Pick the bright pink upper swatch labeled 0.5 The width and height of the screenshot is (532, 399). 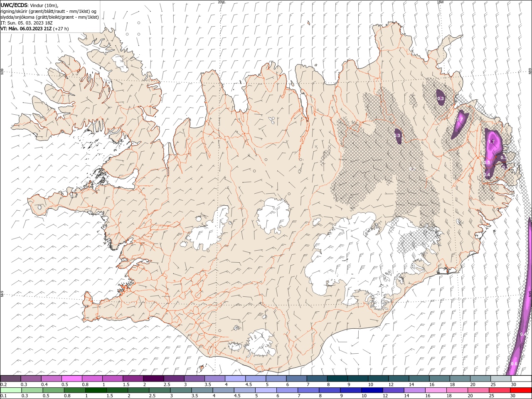71,379
